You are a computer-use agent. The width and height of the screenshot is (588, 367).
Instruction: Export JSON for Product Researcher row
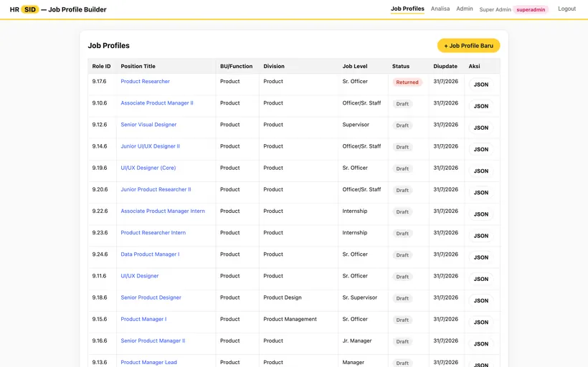pyautogui.click(x=480, y=85)
